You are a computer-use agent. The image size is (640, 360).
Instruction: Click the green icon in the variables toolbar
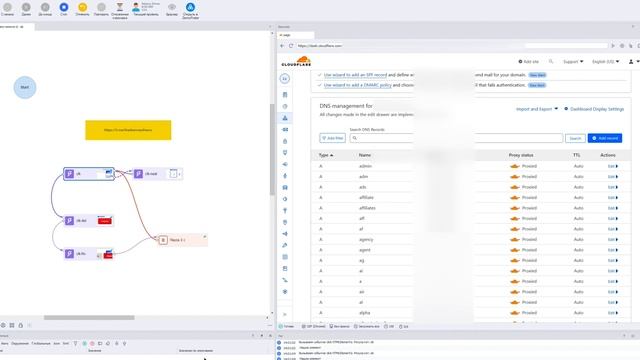[x=84, y=344]
